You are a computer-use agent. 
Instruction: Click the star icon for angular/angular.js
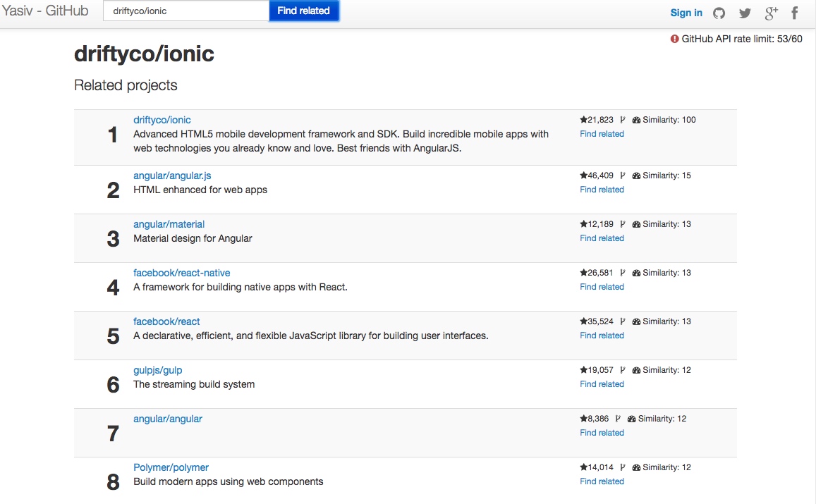583,176
